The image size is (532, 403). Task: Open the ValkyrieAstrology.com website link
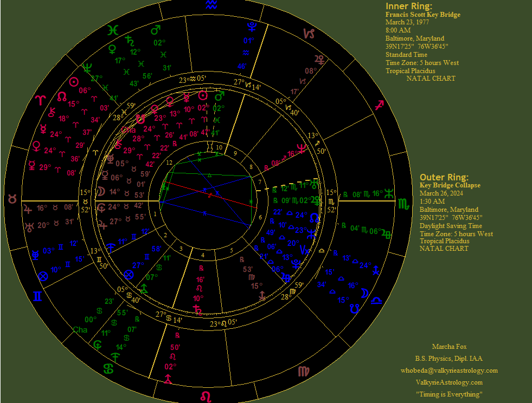pyautogui.click(x=448, y=382)
